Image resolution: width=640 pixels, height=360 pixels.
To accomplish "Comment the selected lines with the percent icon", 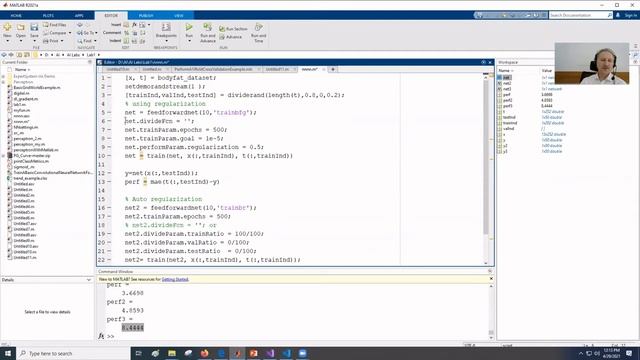I will coord(127,33).
